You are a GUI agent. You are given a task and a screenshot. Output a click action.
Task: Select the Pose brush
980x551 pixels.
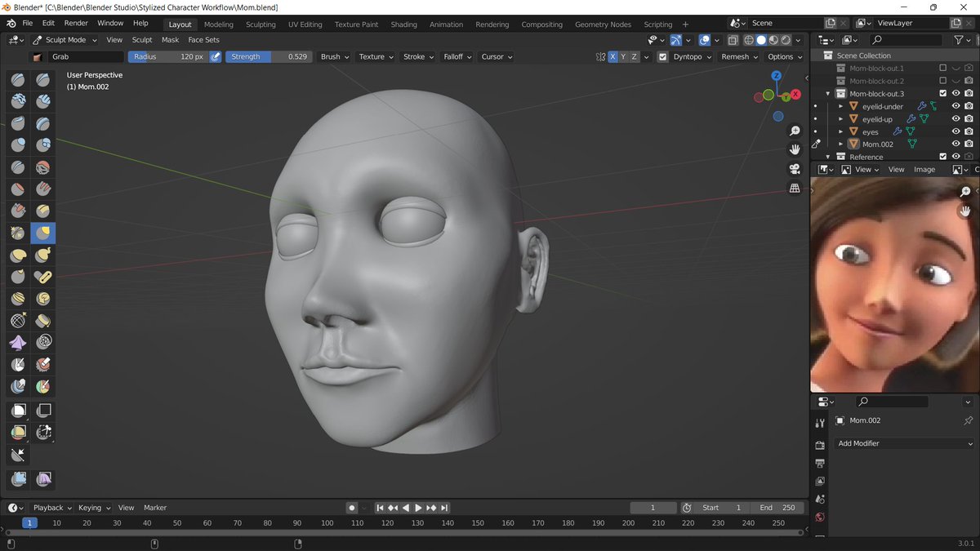coord(43,278)
